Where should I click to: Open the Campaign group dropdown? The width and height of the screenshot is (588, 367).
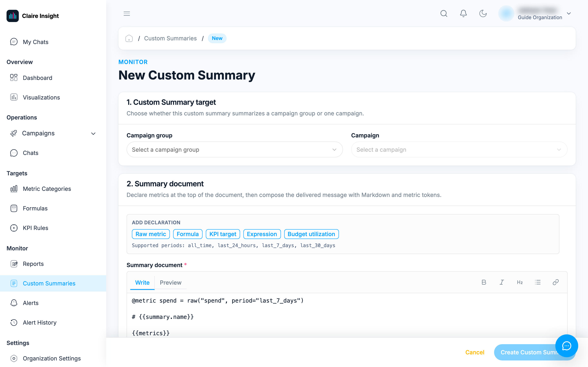click(x=234, y=149)
